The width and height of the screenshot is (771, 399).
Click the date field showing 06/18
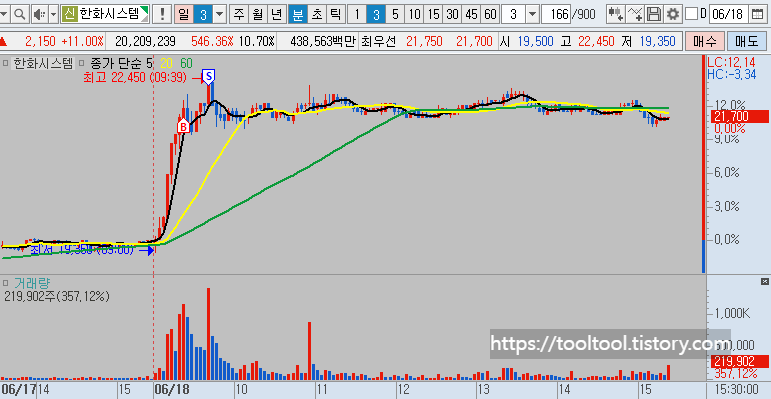pos(729,15)
